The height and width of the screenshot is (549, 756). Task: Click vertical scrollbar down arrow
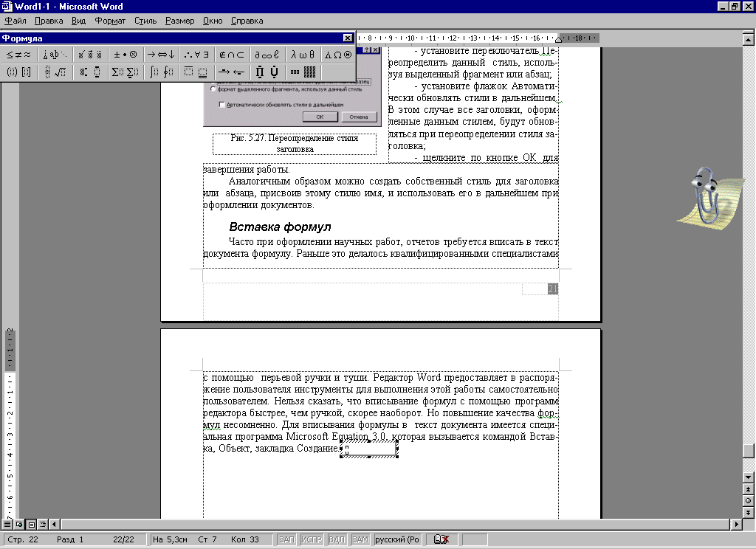tap(749, 477)
